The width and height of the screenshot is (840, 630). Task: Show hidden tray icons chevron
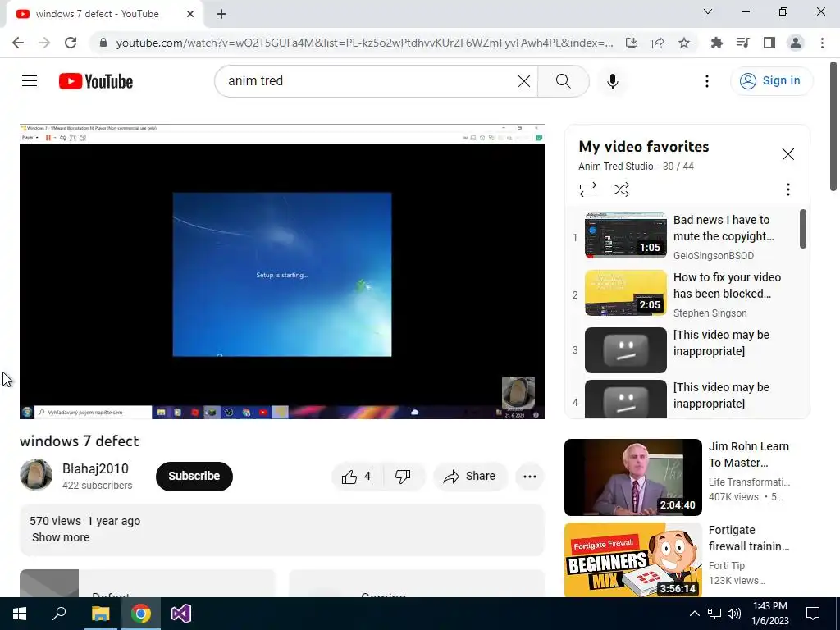click(x=694, y=614)
